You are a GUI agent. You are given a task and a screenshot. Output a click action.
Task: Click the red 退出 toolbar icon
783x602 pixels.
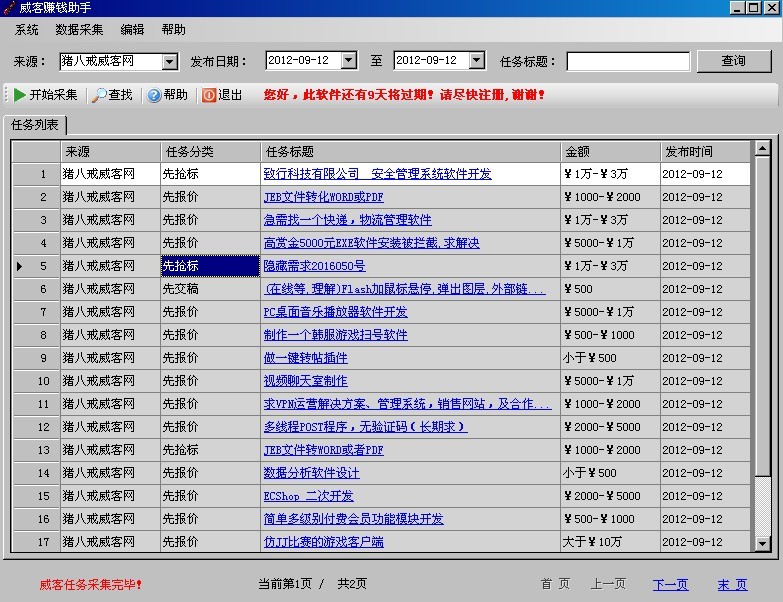tap(209, 95)
